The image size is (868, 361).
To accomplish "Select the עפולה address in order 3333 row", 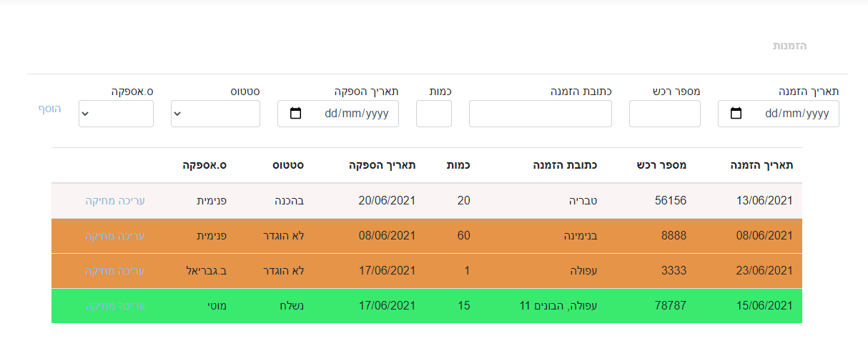I will [x=583, y=271].
